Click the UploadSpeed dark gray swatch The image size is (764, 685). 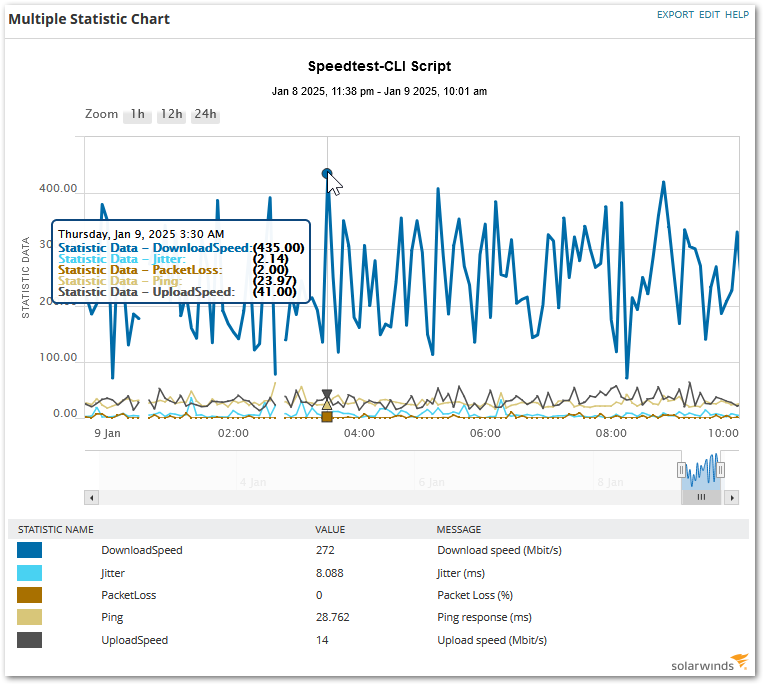click(x=29, y=640)
